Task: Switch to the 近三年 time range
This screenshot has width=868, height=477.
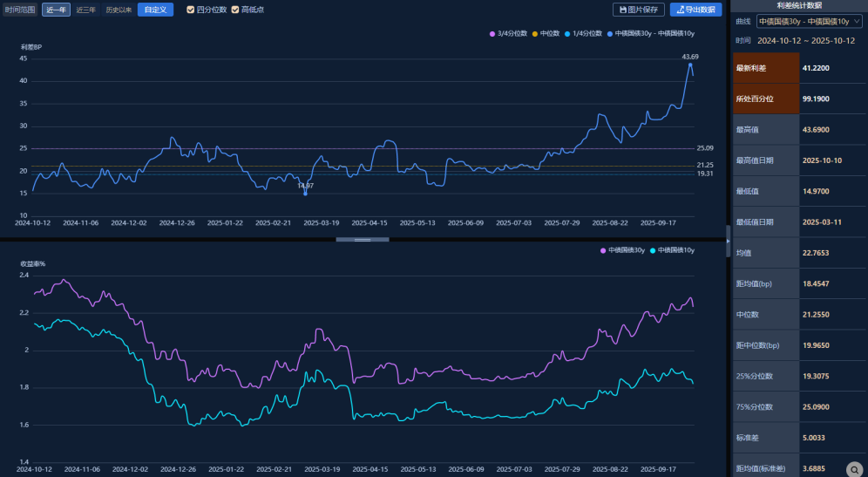Action: click(85, 10)
